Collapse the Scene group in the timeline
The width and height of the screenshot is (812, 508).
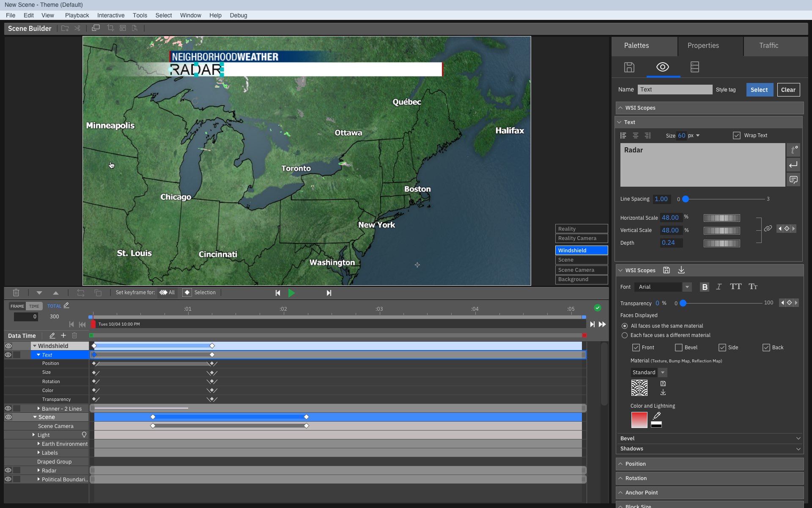36,417
